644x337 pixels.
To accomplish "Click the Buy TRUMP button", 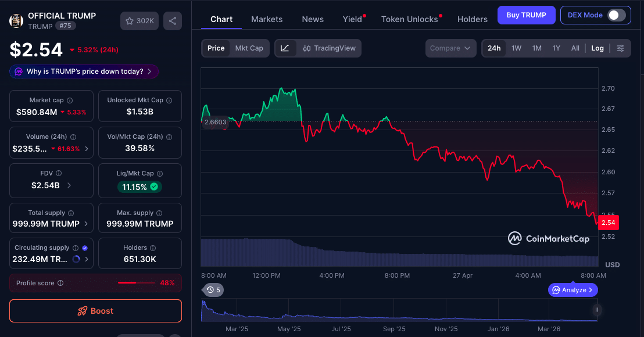I will pos(526,15).
